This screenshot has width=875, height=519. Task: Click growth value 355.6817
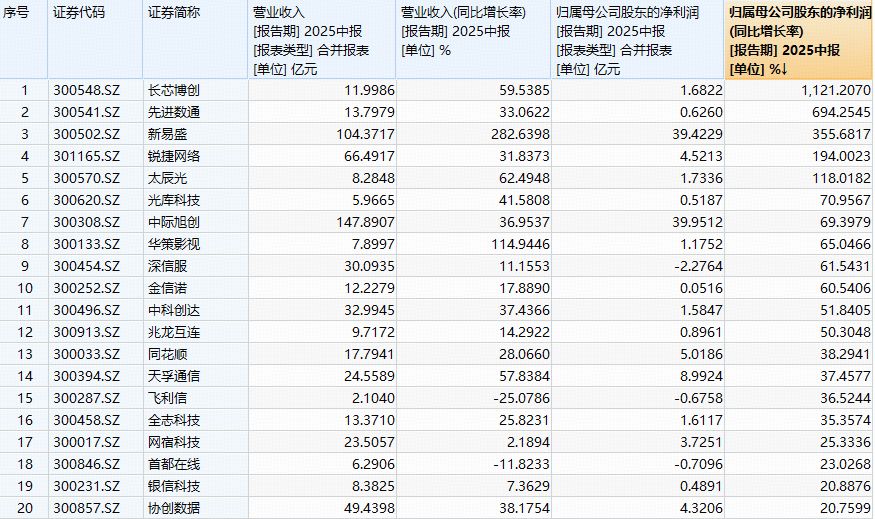pos(842,134)
